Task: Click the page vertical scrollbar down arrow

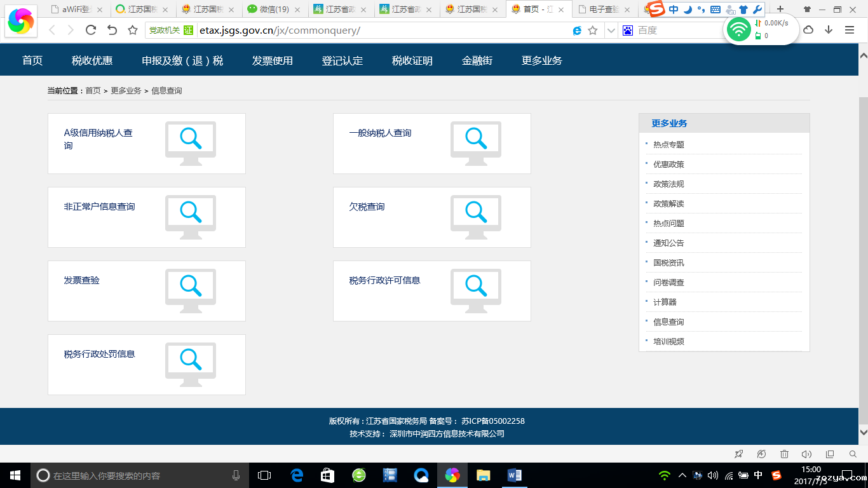Action: [863, 432]
